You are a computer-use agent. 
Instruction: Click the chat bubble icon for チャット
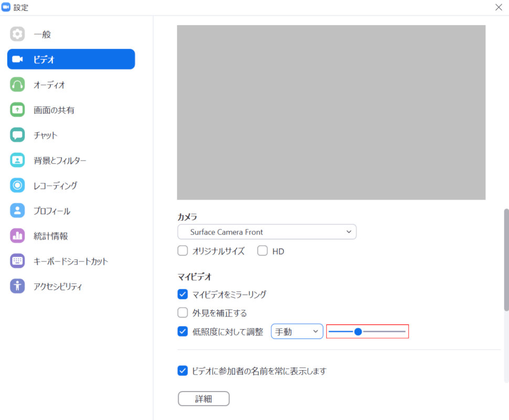pos(17,135)
